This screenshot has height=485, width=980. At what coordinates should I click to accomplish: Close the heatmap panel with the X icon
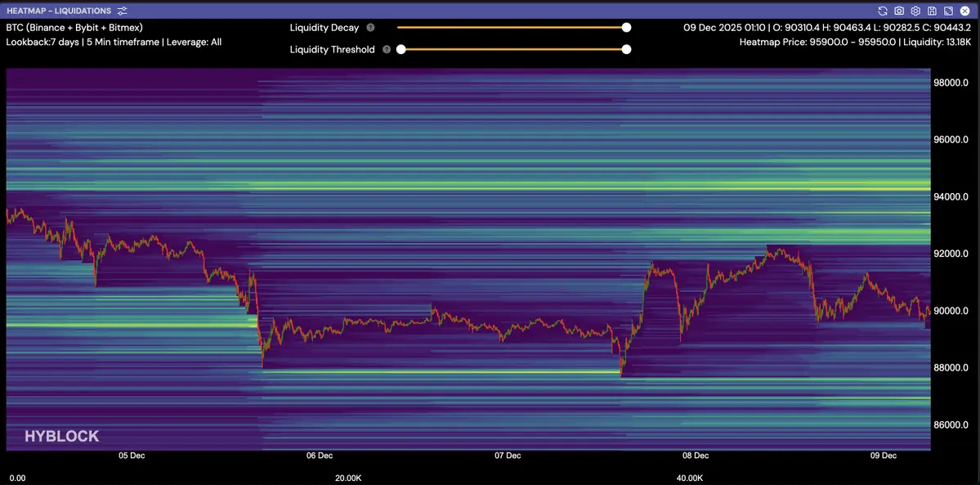pos(964,11)
